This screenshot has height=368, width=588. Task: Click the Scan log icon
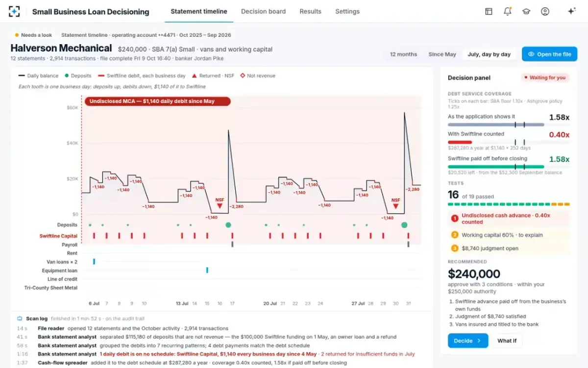20,318
